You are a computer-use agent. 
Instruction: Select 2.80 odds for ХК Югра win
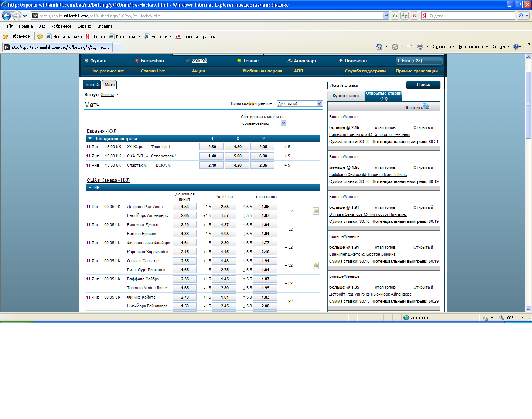point(212,147)
